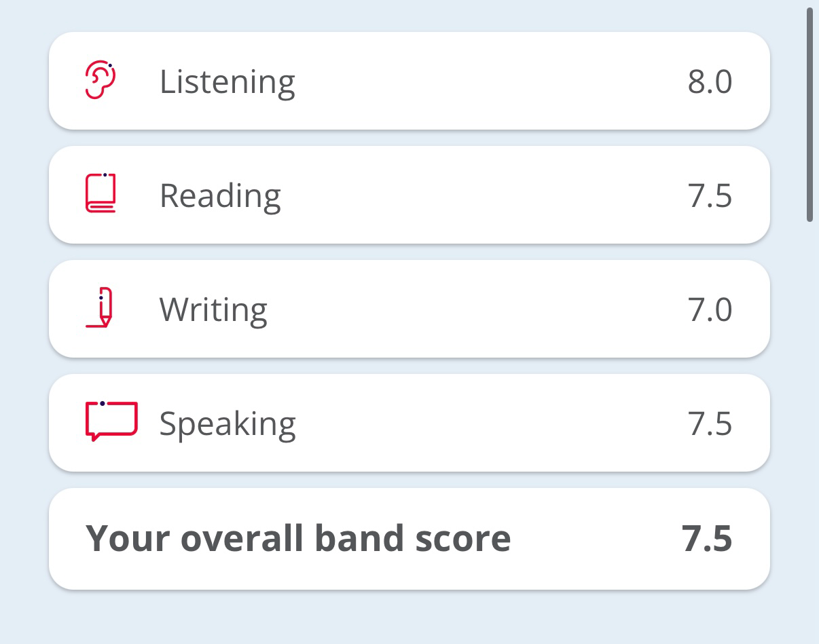The width and height of the screenshot is (819, 644).
Task: Click the speech bubble icon beside Speaking
Action: point(111,421)
